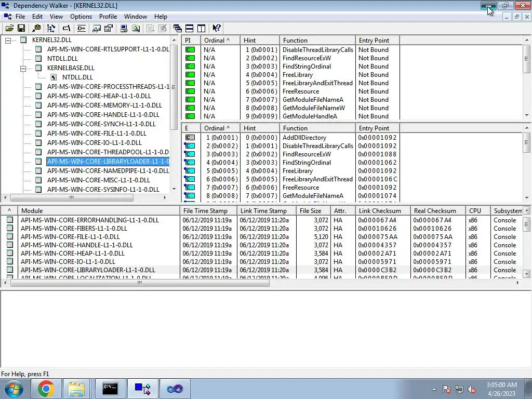Click the tree pane horizontal scrollbar thumb
532x399 pixels.
[x=72, y=197]
